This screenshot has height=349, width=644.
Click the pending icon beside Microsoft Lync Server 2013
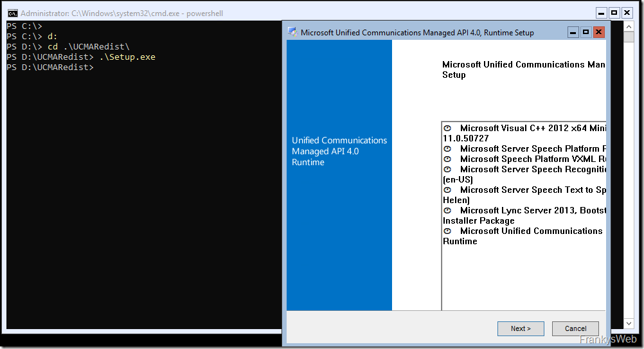pyautogui.click(x=447, y=211)
